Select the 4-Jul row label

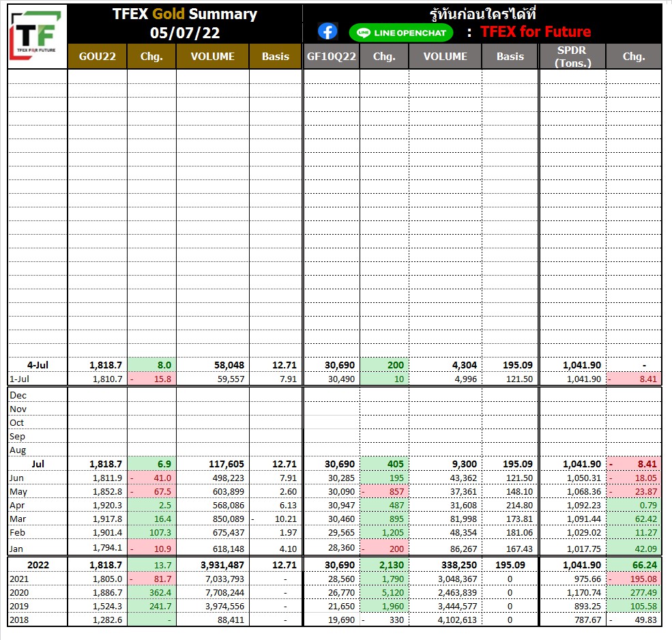click(x=38, y=365)
